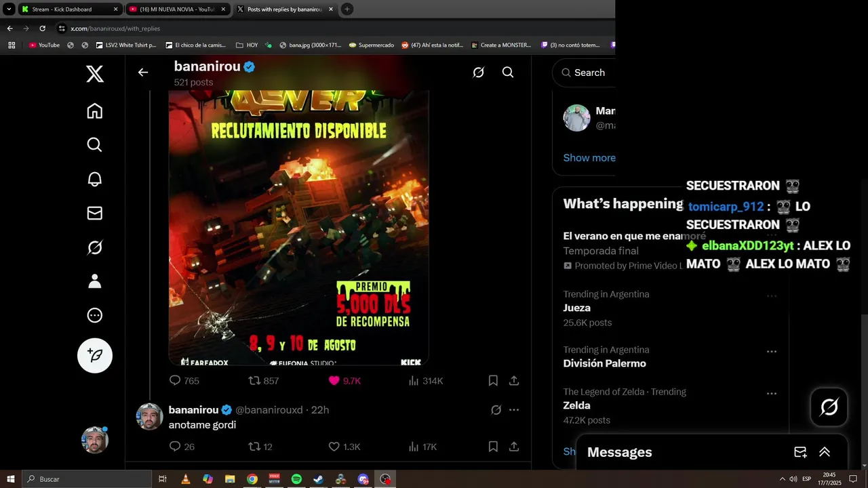Open the Reclutamiento Disponible poster image
The width and height of the screenshot is (868, 488).
click(298, 228)
